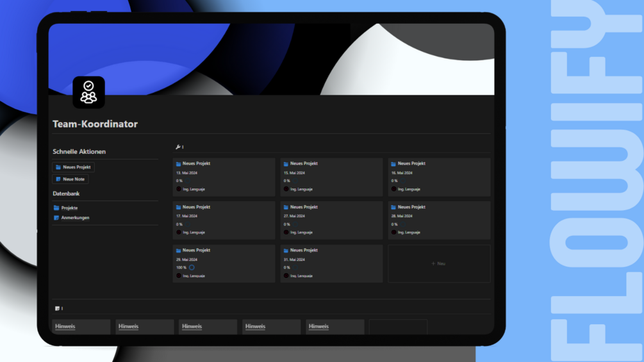The height and width of the screenshot is (362, 644).
Task: Click the 0 % value on the 31. Mai card
Action: pos(287,268)
